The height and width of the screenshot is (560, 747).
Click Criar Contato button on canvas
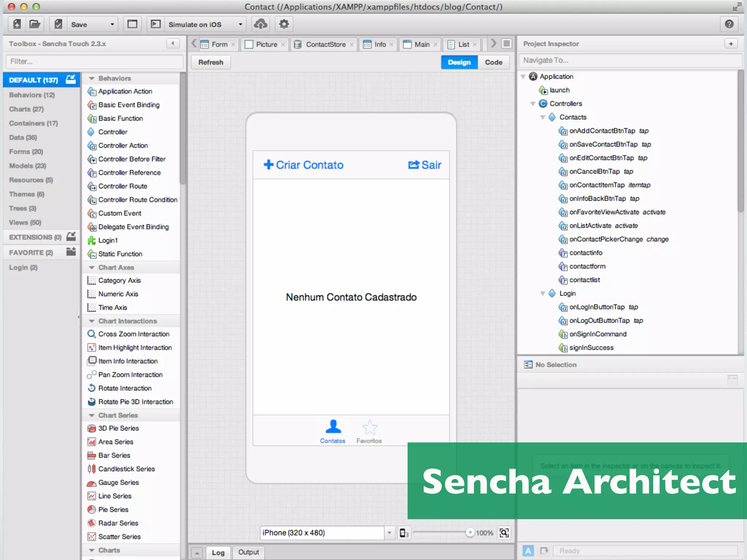click(x=303, y=165)
